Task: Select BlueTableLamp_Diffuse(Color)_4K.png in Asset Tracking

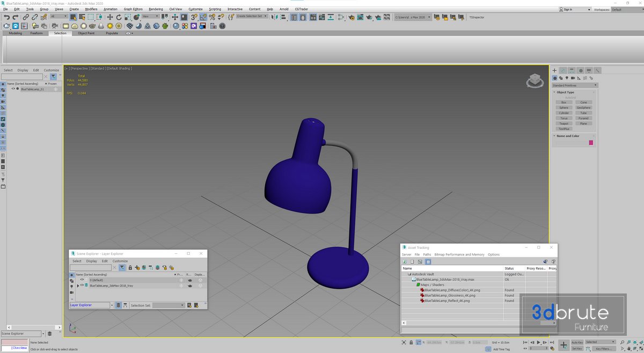Action: (x=452, y=290)
